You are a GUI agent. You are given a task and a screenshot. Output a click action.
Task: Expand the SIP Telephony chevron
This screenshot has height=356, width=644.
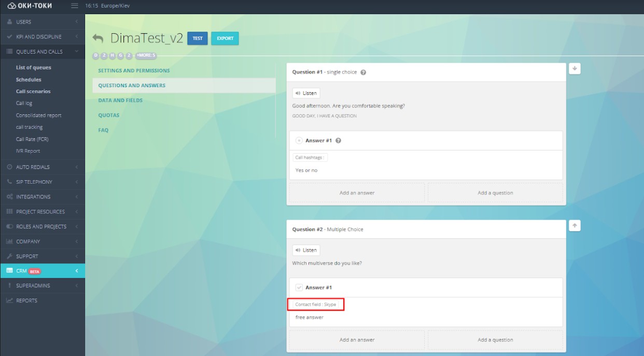point(76,182)
